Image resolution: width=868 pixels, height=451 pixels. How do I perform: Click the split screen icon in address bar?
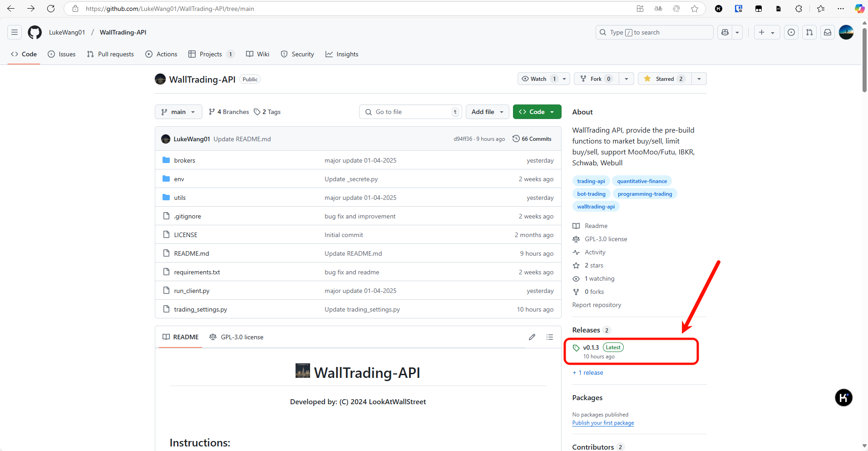640,9
